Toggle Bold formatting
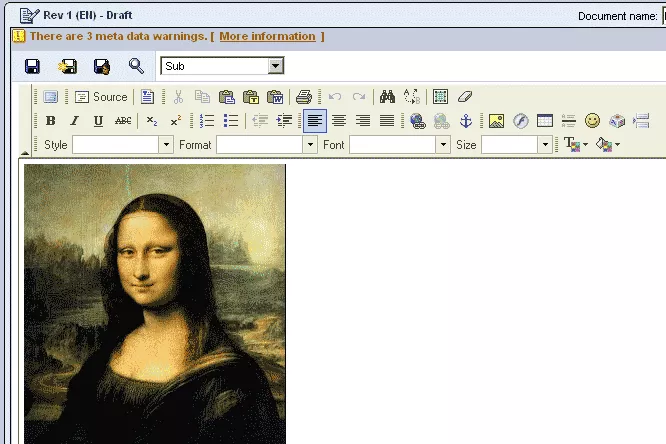 [x=51, y=121]
